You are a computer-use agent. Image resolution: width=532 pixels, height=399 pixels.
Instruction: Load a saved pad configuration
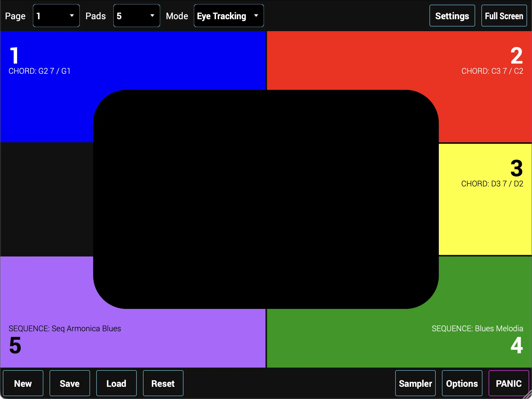(116, 383)
